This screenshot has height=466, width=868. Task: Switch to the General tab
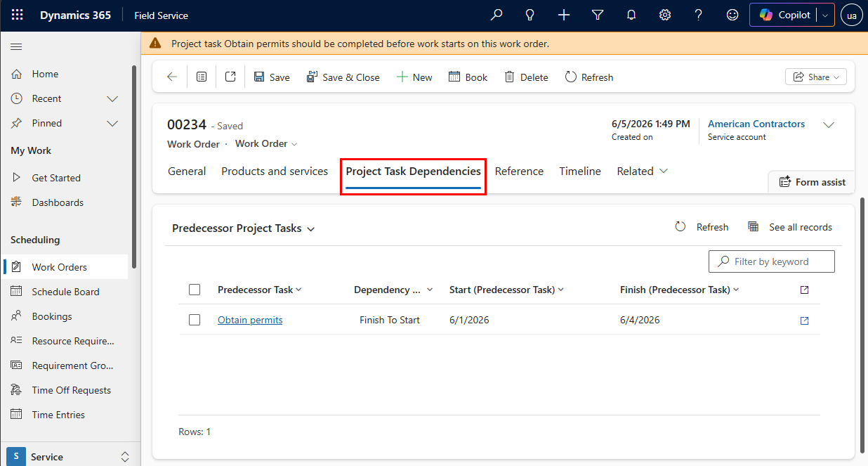coord(187,171)
